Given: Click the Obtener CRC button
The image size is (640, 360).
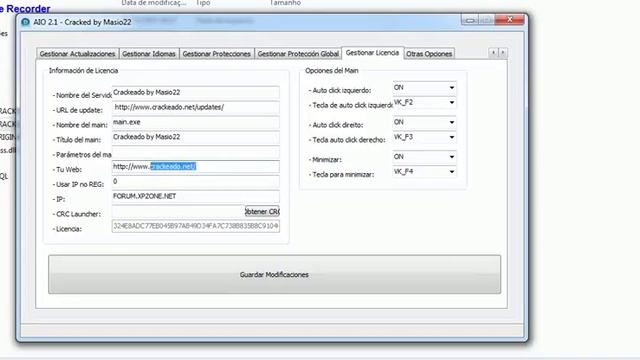Looking at the screenshot, I should (x=262, y=211).
